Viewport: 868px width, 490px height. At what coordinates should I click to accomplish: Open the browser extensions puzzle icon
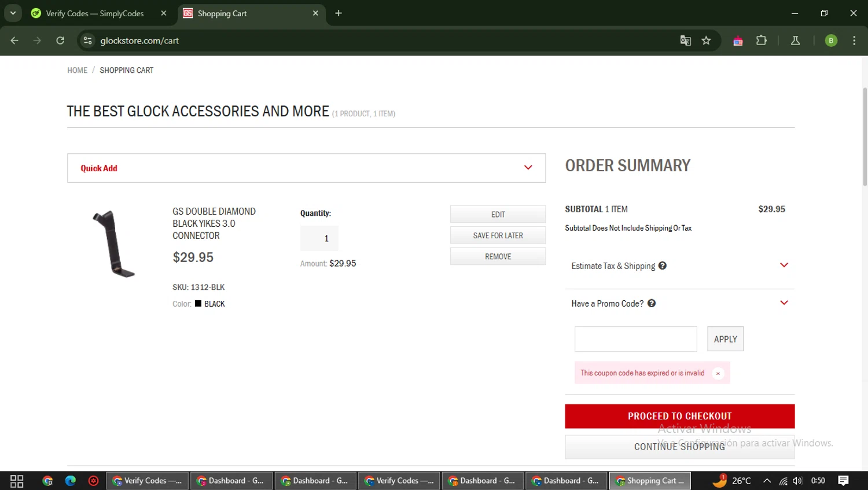[761, 40]
